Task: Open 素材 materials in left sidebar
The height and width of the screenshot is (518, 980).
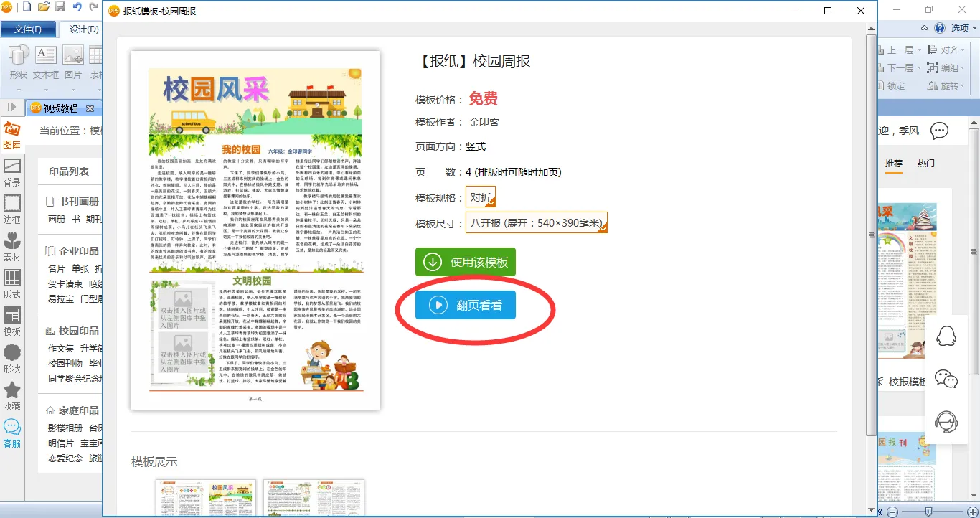Action: pyautogui.click(x=11, y=248)
